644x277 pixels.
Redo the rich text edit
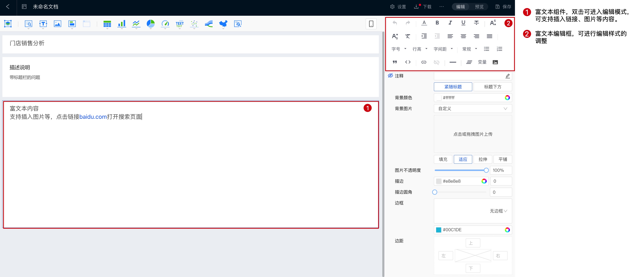click(408, 23)
